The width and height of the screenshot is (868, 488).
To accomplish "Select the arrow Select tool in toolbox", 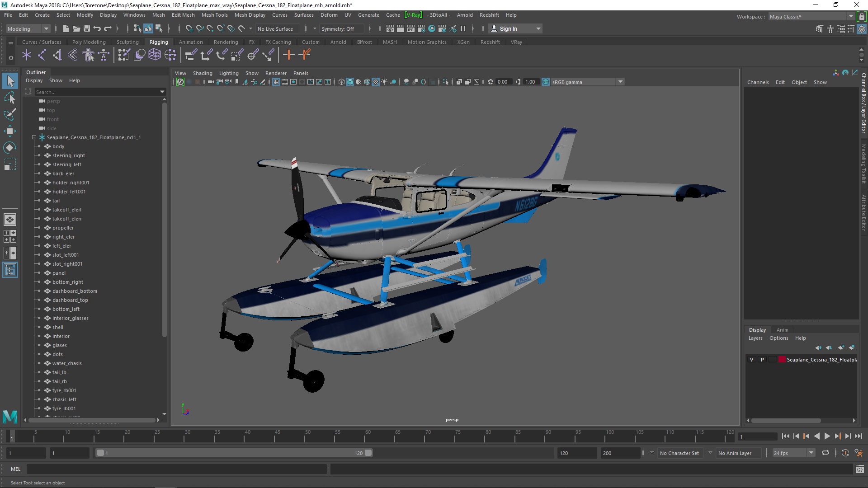I will [x=10, y=81].
